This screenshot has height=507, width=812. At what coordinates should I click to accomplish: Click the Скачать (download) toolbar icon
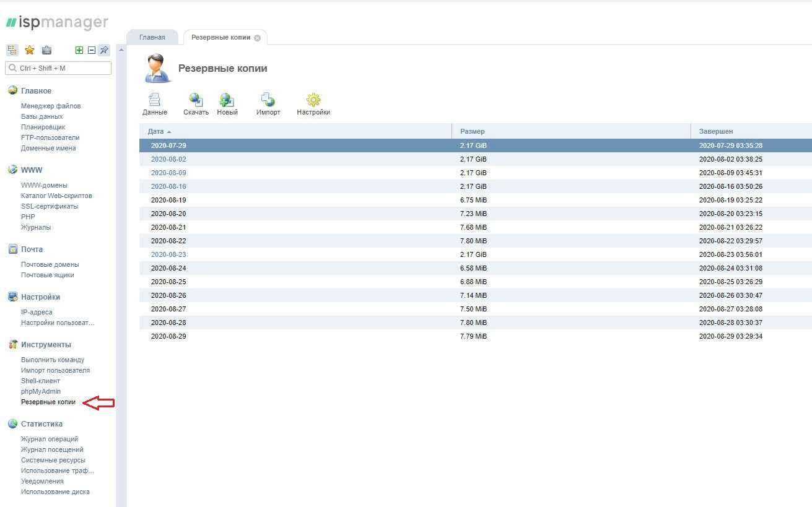196,100
